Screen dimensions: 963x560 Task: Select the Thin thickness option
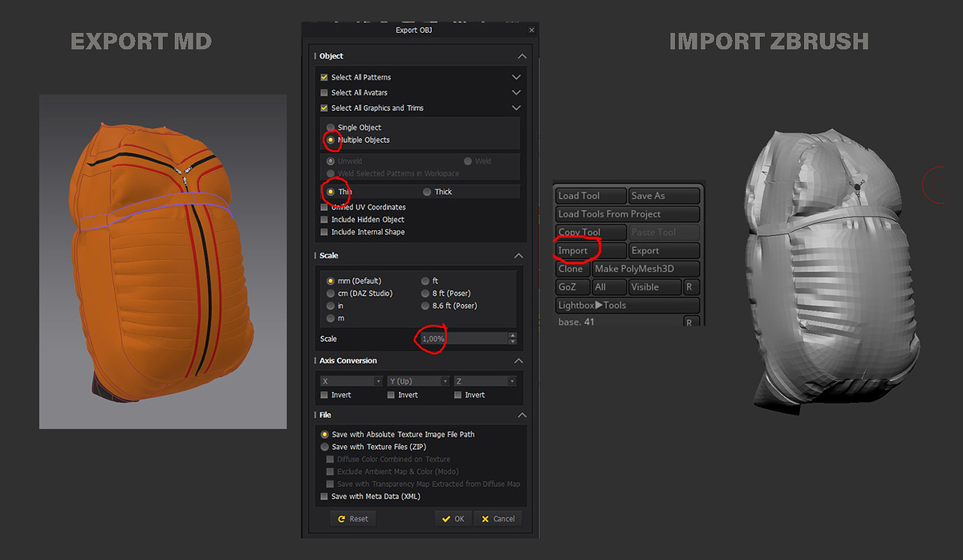[330, 192]
